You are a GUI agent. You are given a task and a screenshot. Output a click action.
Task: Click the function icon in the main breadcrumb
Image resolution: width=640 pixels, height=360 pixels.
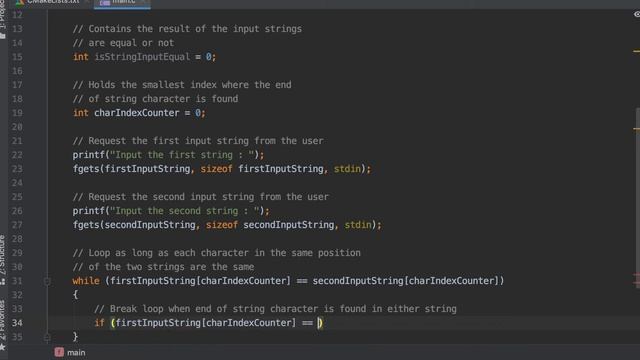point(59,352)
